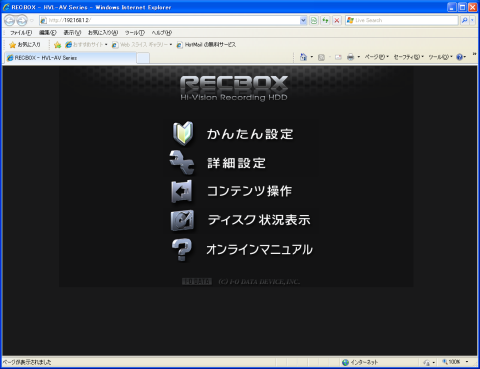Click the browser Back button
Image resolution: width=480 pixels, height=369 pixels.
pos(9,20)
